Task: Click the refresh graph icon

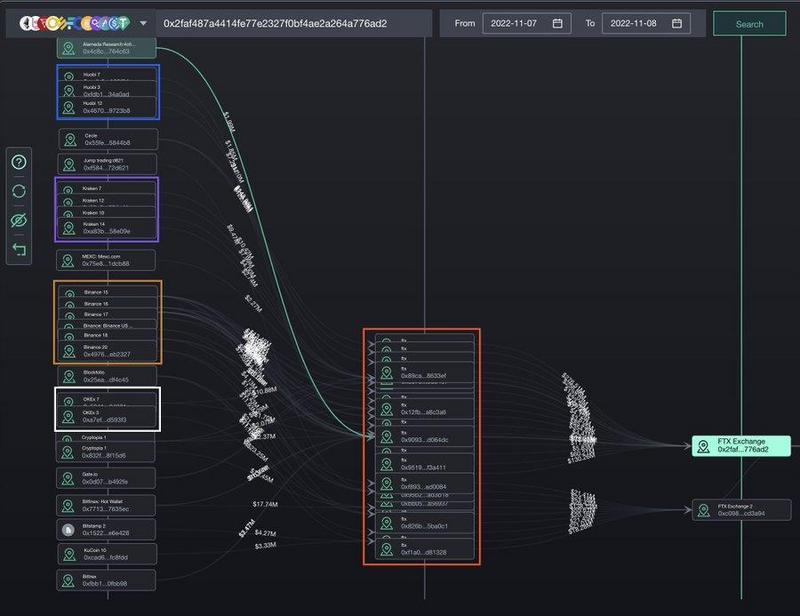Action: 19,191
